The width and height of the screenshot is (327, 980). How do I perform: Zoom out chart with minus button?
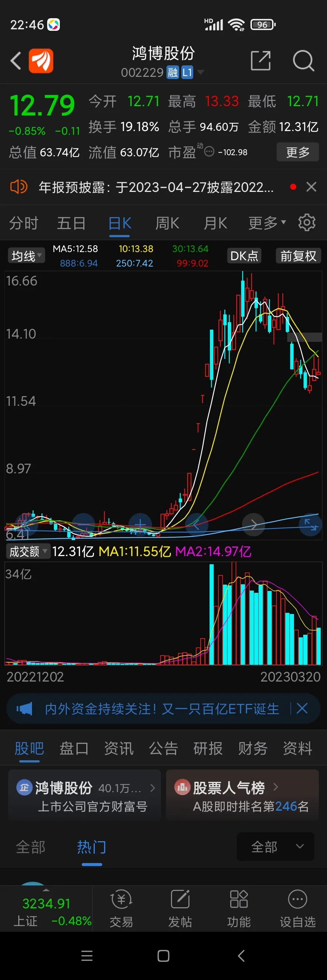click(83, 525)
